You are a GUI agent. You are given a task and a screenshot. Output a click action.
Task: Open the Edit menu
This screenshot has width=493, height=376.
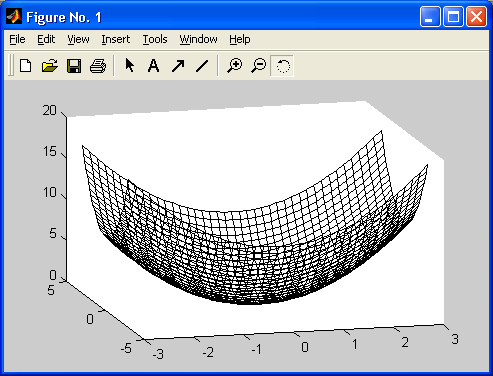tap(46, 39)
